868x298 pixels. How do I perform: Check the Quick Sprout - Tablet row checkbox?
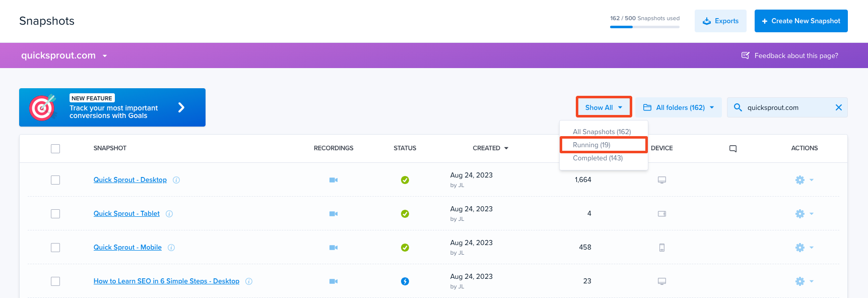tap(55, 214)
